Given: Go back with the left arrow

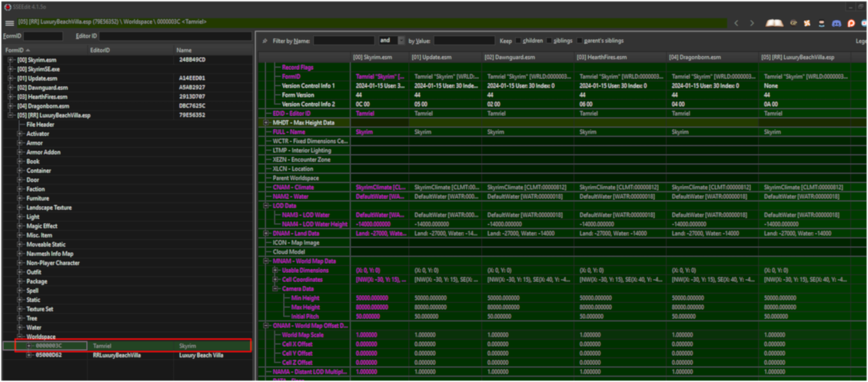Looking at the screenshot, I should [x=737, y=23].
